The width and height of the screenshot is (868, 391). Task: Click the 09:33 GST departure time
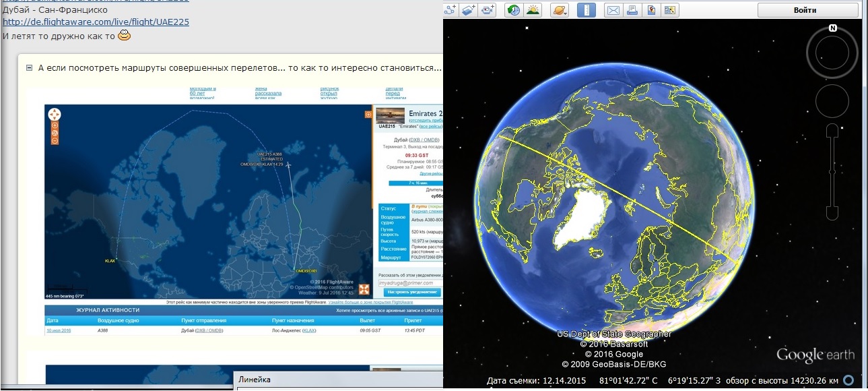pyautogui.click(x=417, y=154)
